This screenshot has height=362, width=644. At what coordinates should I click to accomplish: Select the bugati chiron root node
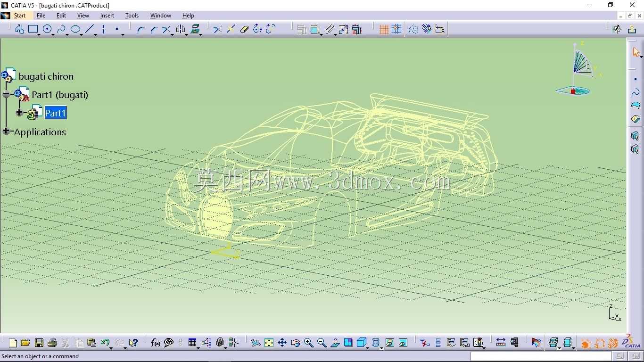(46, 76)
